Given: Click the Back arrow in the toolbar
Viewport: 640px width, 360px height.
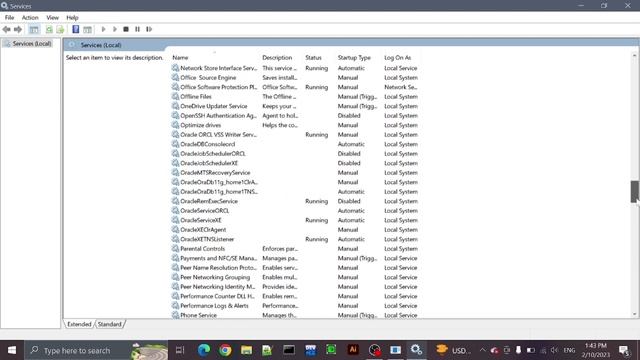Looking at the screenshot, I should tap(7, 29).
